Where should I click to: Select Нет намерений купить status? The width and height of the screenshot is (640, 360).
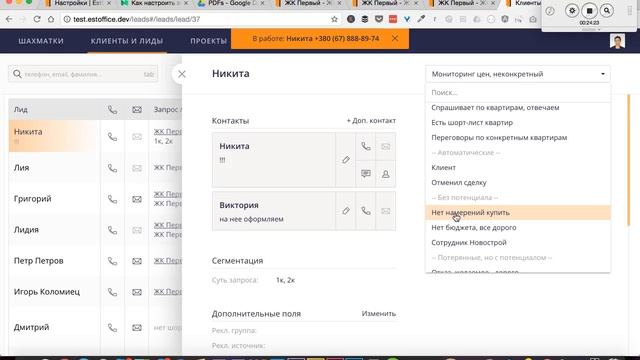click(x=518, y=213)
